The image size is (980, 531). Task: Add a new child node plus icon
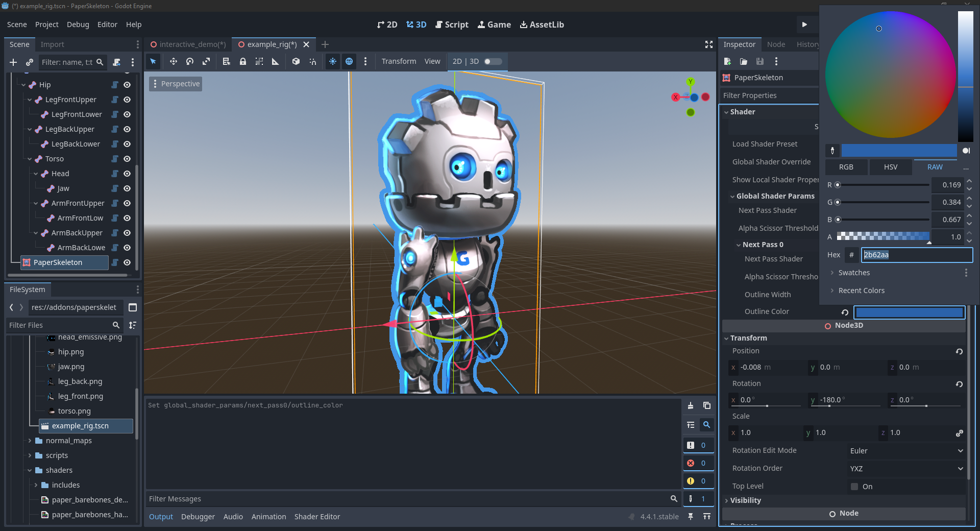(13, 62)
